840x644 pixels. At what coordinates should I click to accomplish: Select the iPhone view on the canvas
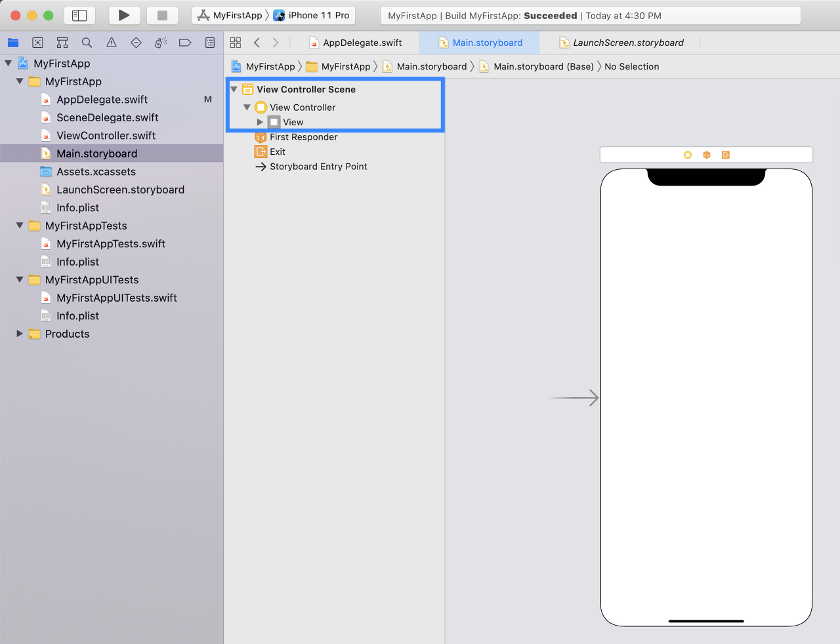[x=706, y=397]
